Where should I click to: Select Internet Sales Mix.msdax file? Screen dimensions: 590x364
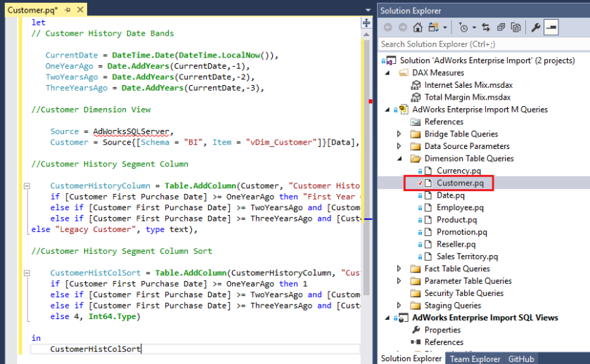tap(467, 85)
